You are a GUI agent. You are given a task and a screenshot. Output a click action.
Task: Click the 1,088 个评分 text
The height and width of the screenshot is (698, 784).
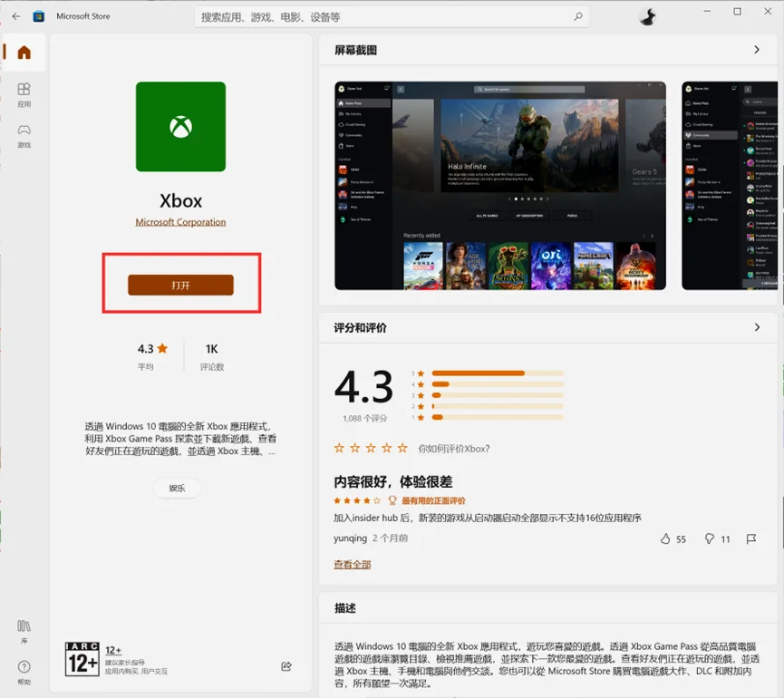pyautogui.click(x=365, y=418)
